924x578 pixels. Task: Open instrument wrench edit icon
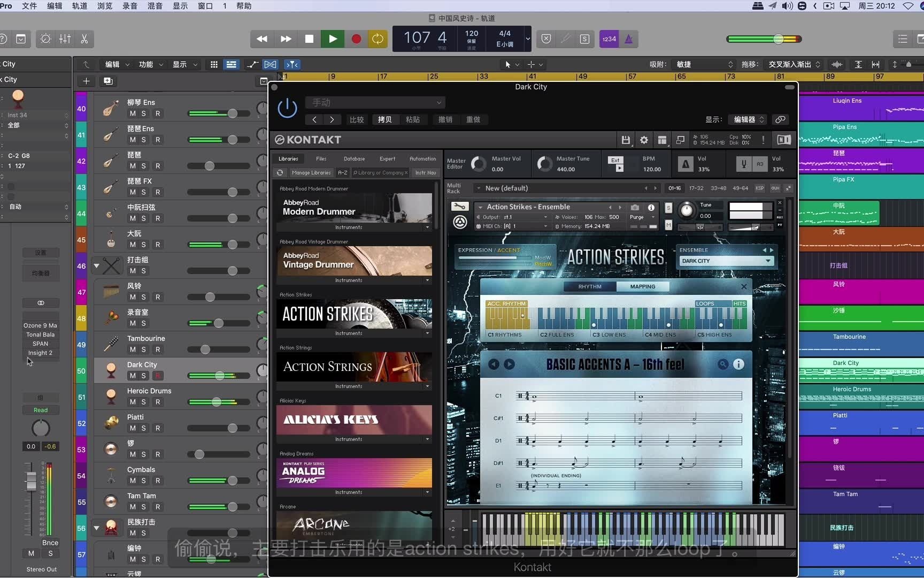coord(459,207)
